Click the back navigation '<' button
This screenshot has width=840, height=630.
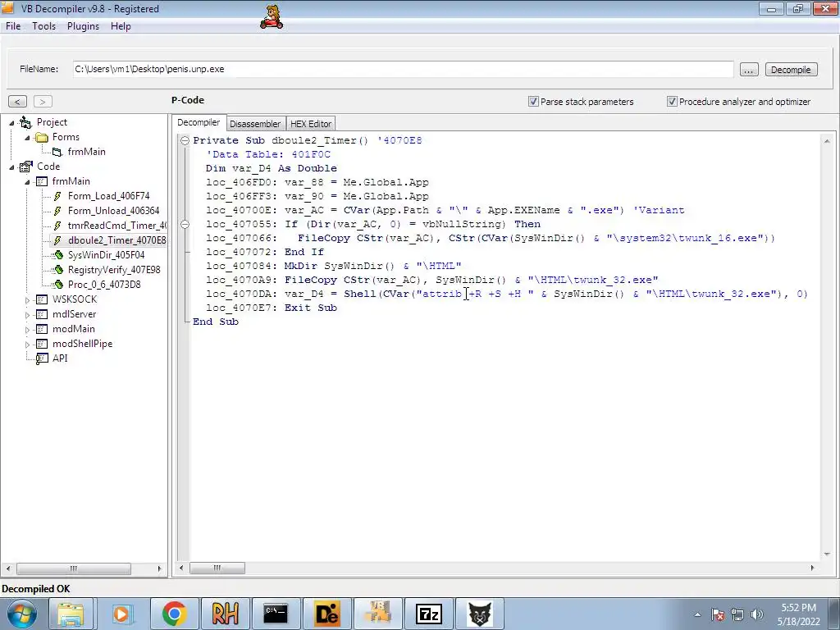click(x=17, y=101)
